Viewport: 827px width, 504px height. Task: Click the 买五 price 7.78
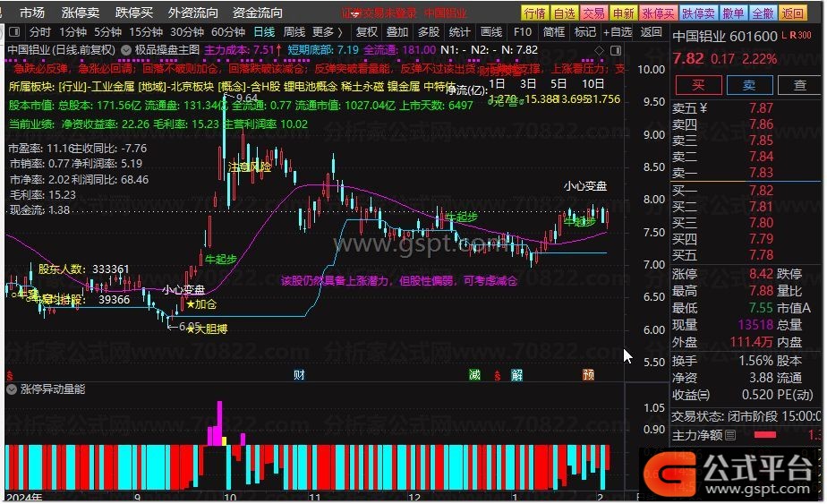pyautogui.click(x=761, y=255)
